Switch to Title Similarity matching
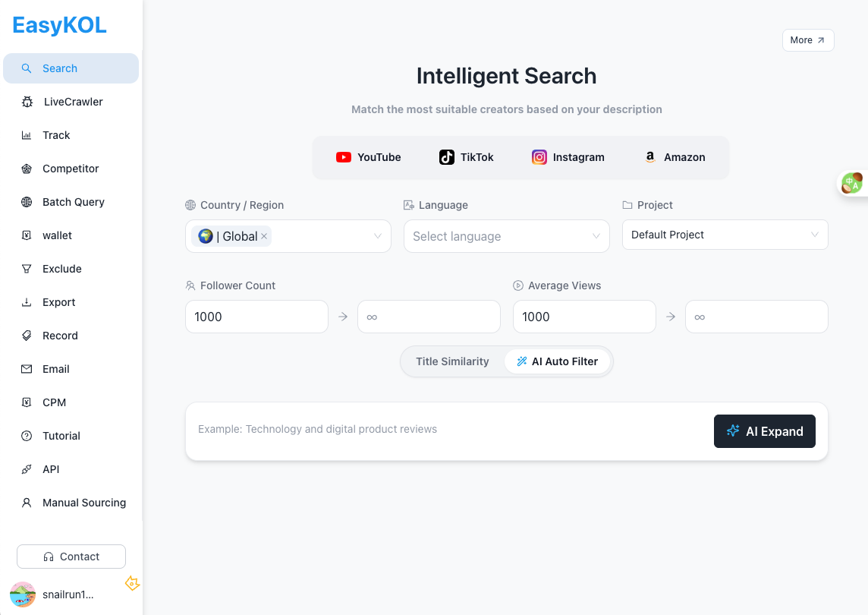 [452, 361]
